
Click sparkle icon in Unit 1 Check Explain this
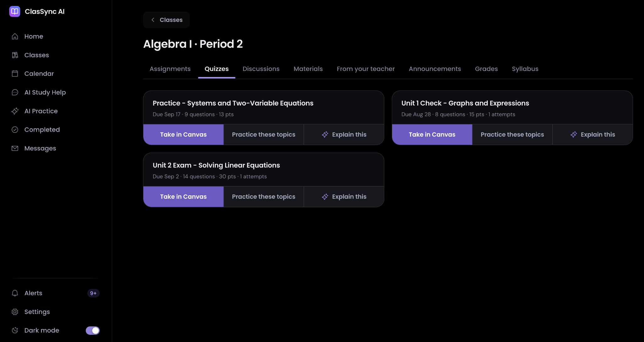click(574, 134)
